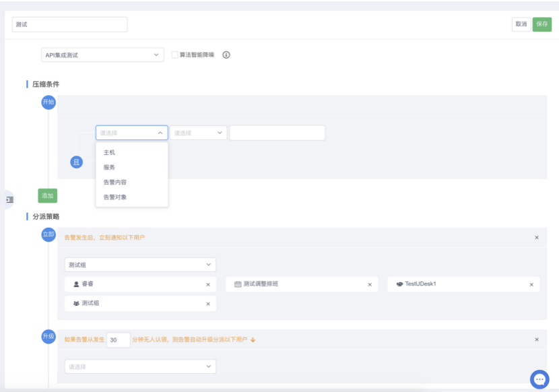Click the green 保存 save button
This screenshot has height=392, width=559.
[x=542, y=24]
